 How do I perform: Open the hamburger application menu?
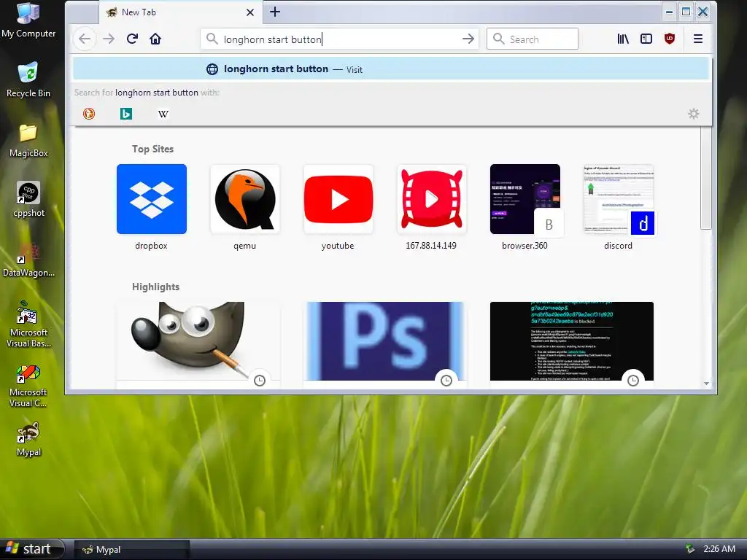[698, 39]
